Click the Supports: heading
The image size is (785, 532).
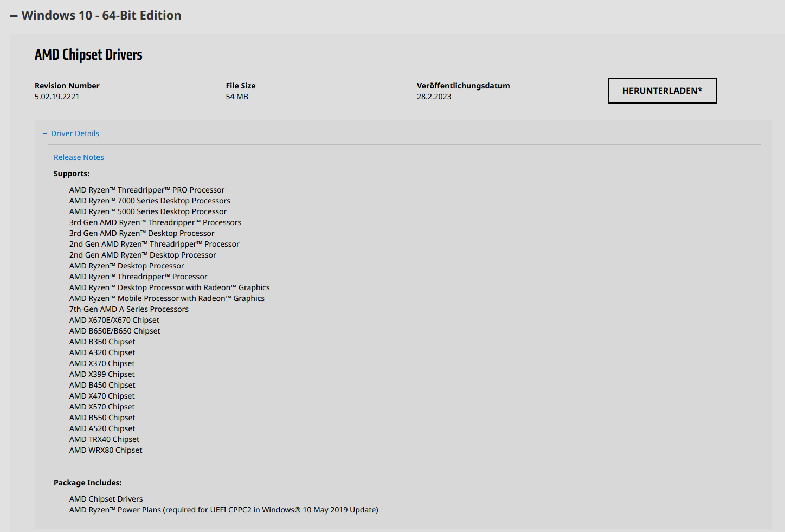[x=72, y=174]
